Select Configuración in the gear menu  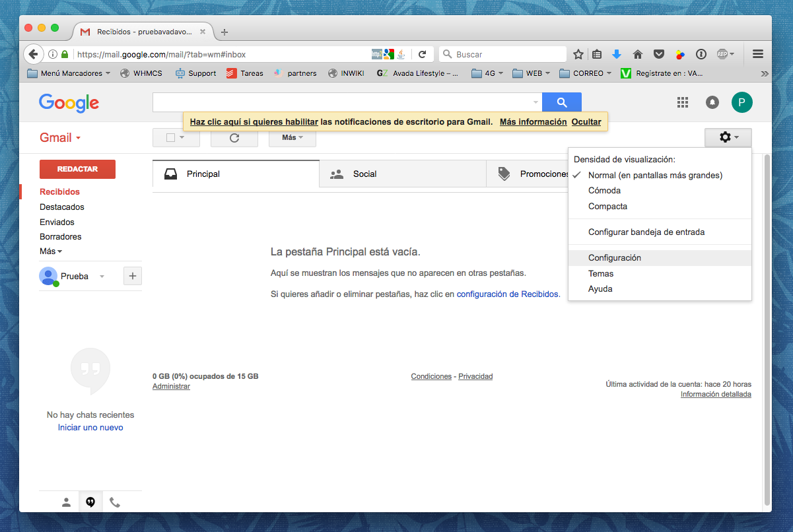[x=660, y=257]
